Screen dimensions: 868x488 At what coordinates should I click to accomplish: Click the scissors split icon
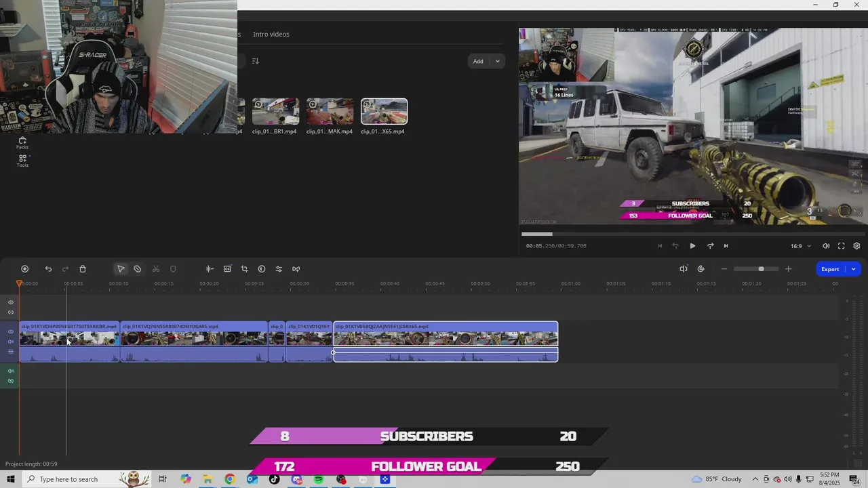[x=156, y=269]
